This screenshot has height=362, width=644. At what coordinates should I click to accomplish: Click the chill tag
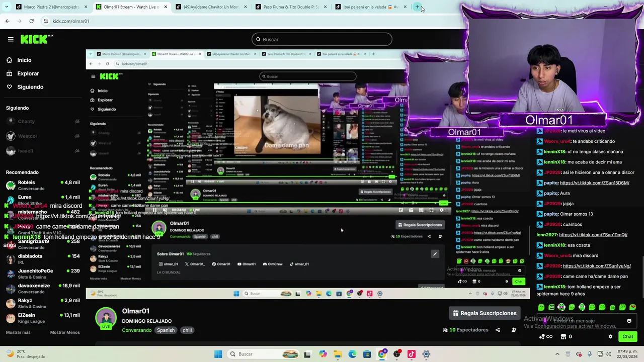pos(187,330)
